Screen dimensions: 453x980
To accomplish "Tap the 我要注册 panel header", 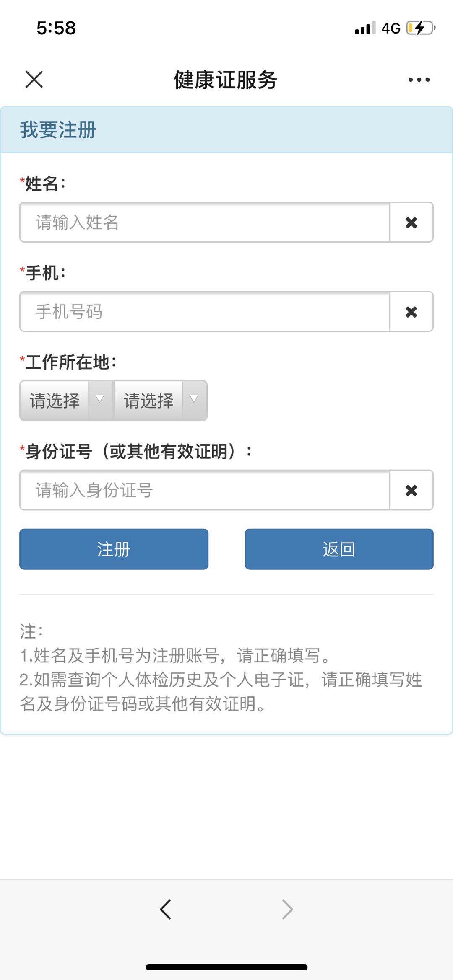I will 226,130.
